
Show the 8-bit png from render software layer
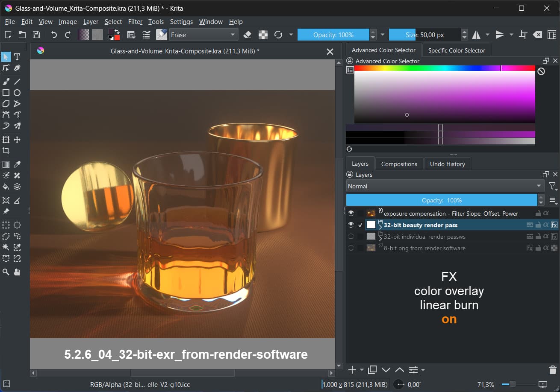click(x=351, y=248)
